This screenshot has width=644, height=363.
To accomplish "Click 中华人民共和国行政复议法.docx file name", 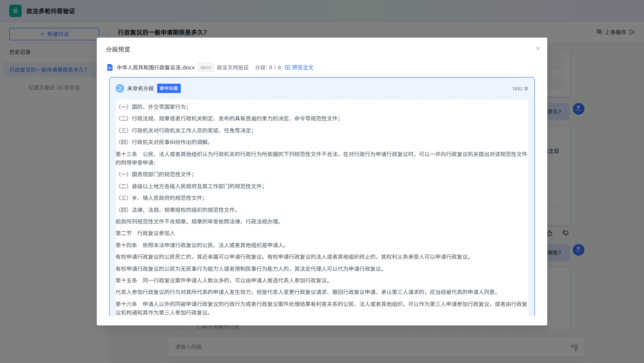I will pyautogui.click(x=156, y=67).
